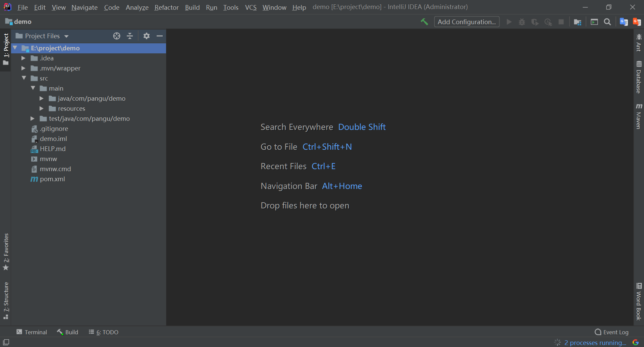The height and width of the screenshot is (347, 644).
Task: Expand the test/java/com/pangu/demo folder
Action: tap(33, 118)
